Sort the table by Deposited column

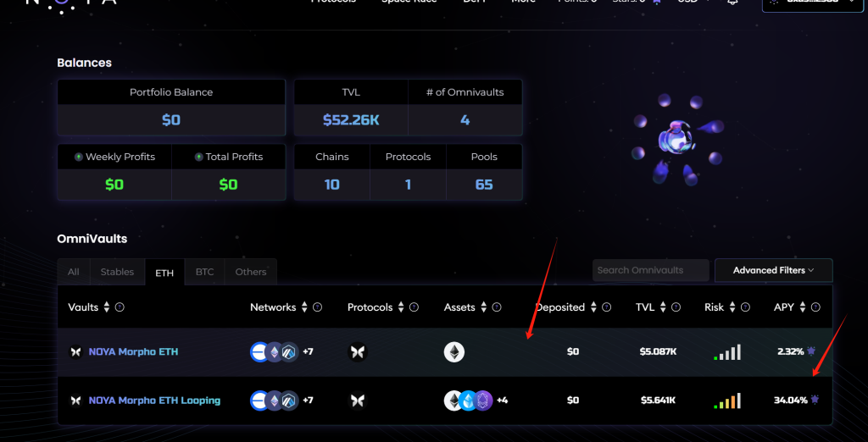(x=593, y=307)
